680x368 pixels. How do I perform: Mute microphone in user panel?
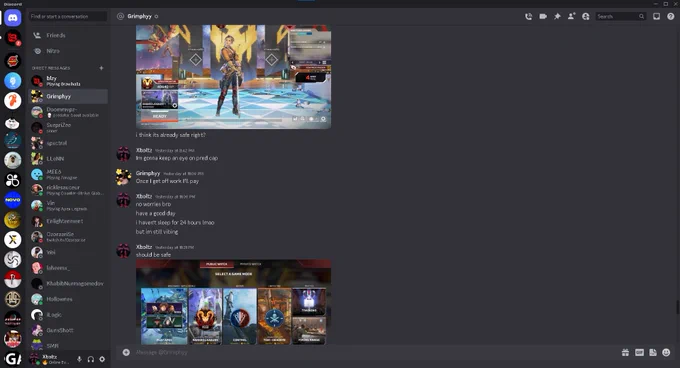[x=79, y=359]
